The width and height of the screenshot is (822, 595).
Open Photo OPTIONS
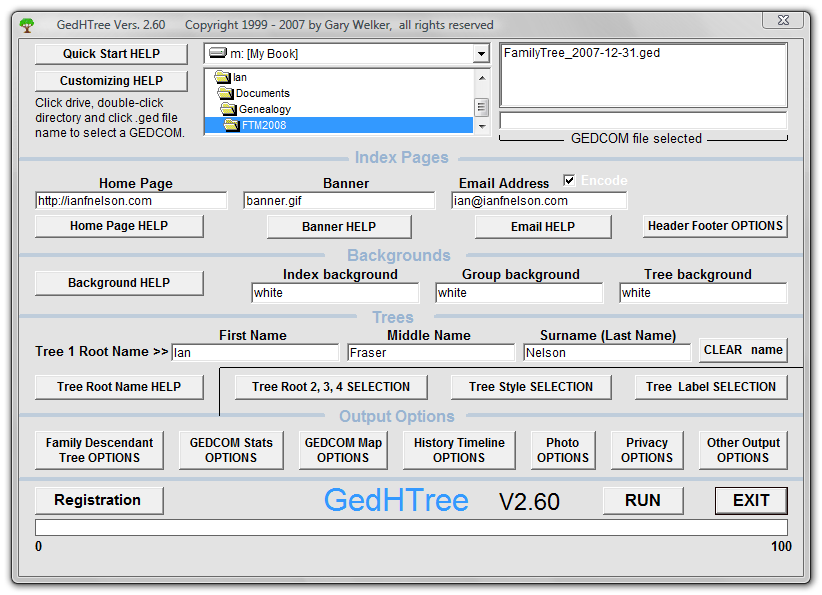[563, 450]
